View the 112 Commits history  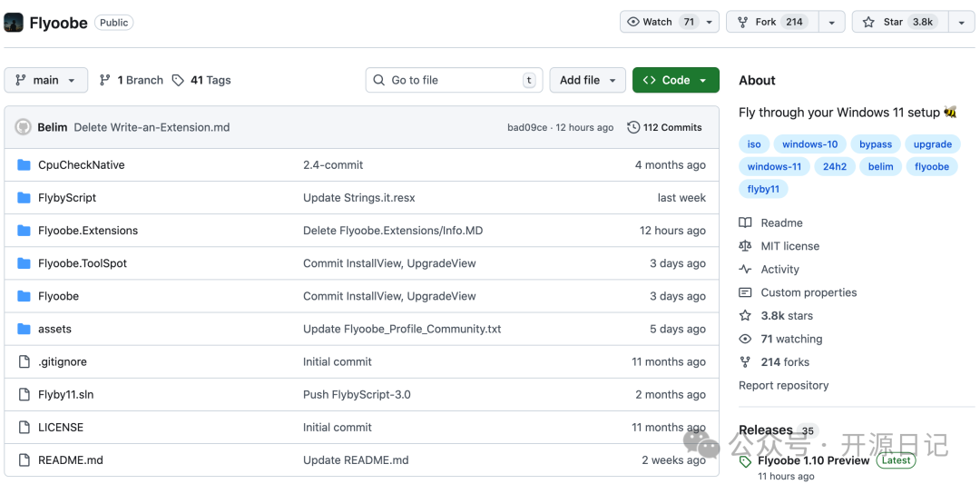(664, 127)
